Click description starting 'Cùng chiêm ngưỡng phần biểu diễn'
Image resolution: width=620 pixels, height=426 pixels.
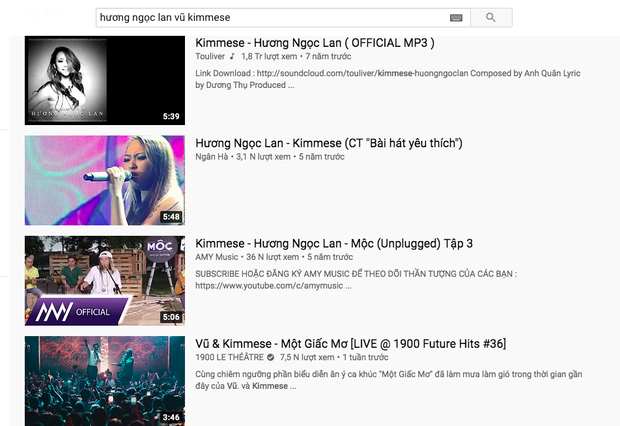coord(389,380)
